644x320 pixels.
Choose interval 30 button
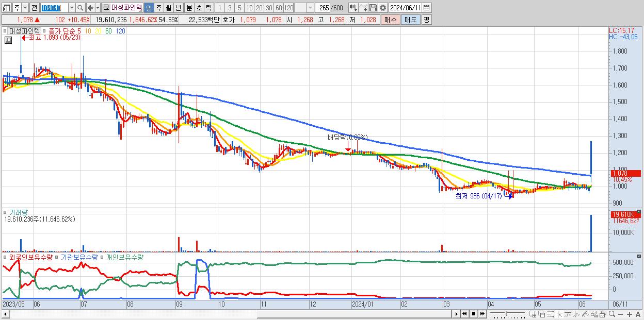click(269, 8)
